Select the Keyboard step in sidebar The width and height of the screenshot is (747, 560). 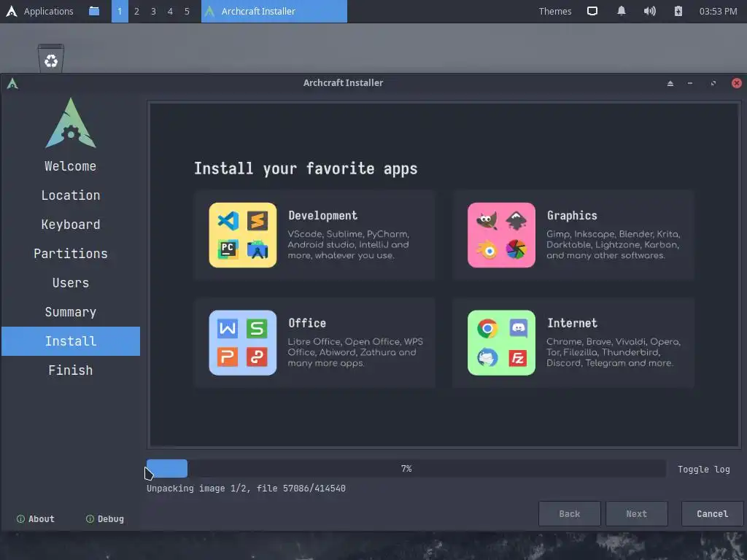pos(71,225)
